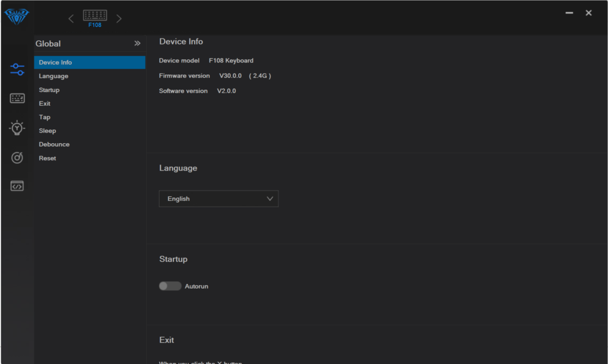Image resolution: width=608 pixels, height=364 pixels.
Task: Select Debounce in Global menu
Action: tap(90, 144)
